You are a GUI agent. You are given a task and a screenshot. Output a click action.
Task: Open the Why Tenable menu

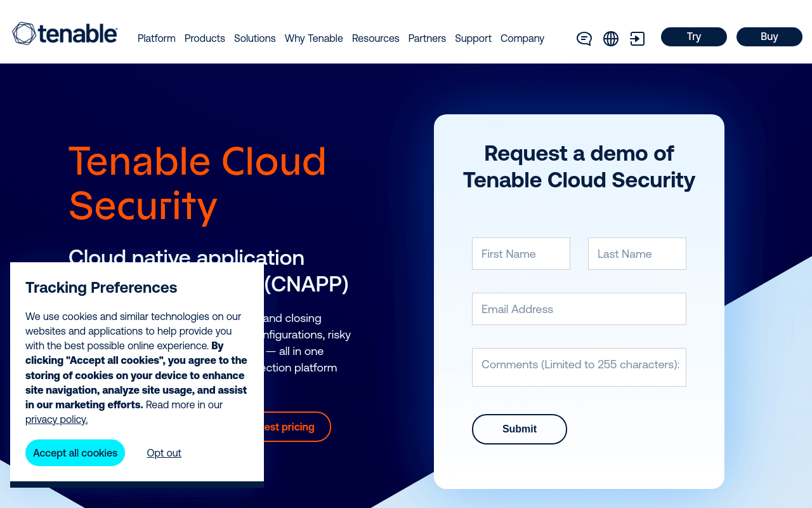point(314,38)
